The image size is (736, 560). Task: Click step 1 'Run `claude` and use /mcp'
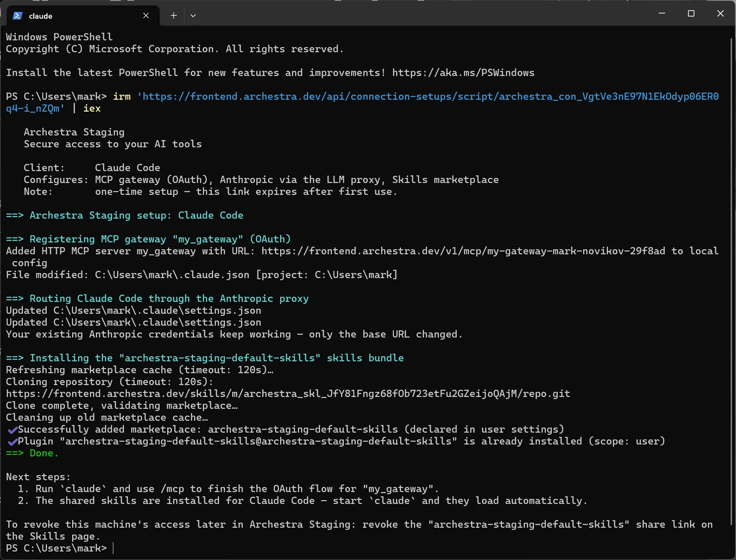coord(228,489)
